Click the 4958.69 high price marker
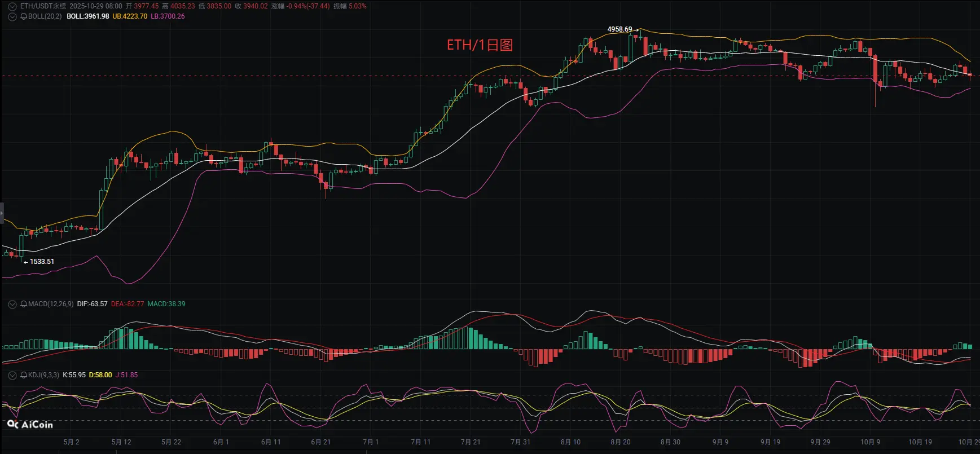This screenshot has width=980, height=454. click(619, 29)
